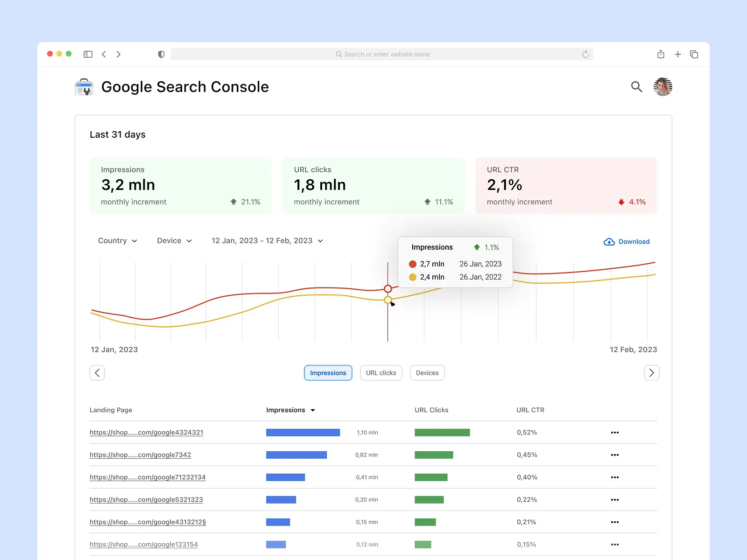
Task: Click the red legend dot in the Impressions tooltip
Action: point(413,264)
